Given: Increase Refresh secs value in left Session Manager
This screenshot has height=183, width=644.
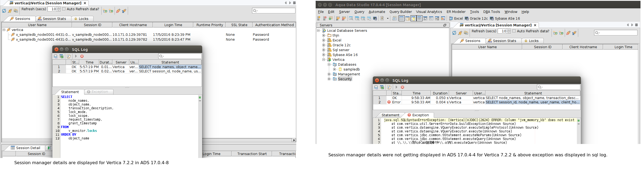Looking at the screenshot, I should (59, 8).
